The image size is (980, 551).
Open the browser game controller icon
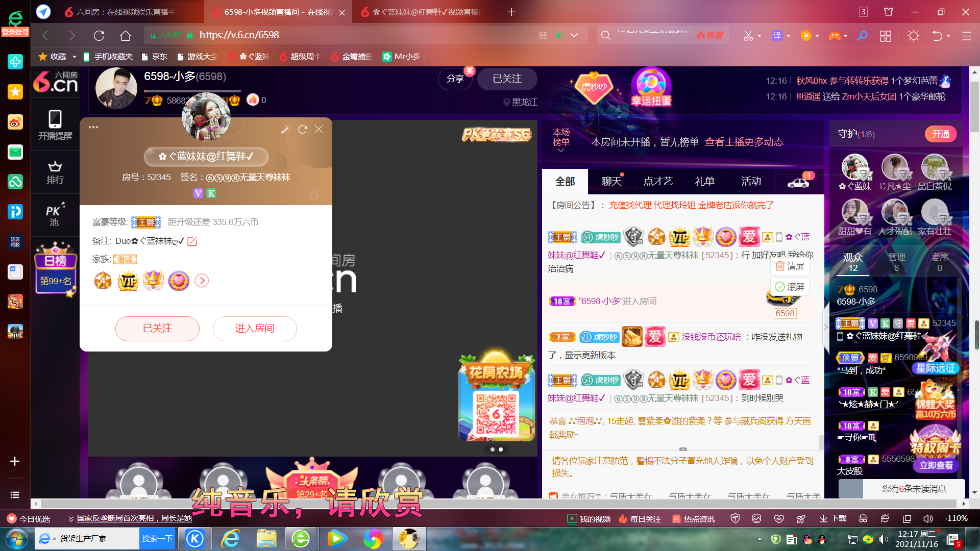834,36
